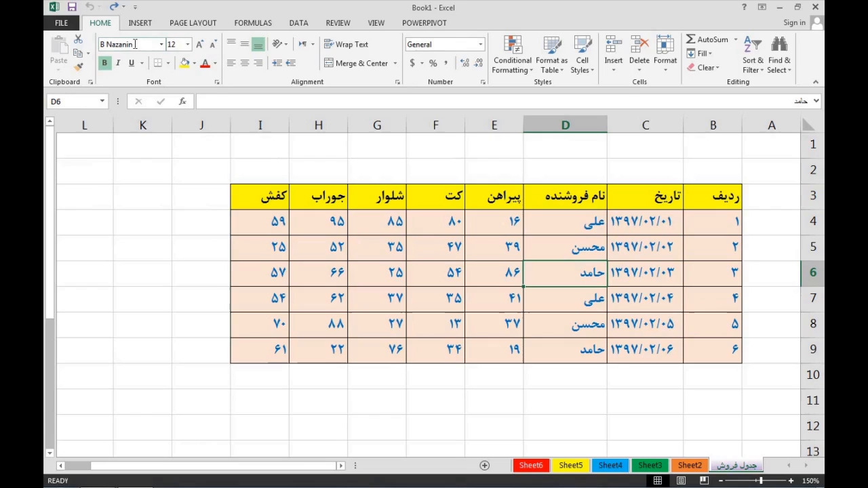Open the Name Box dropdown arrow

[x=102, y=101]
